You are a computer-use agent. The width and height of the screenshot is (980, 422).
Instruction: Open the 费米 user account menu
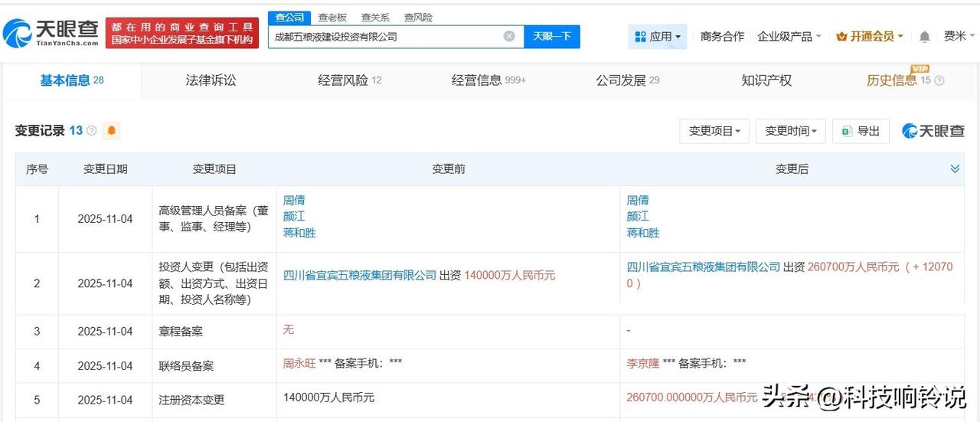point(959,36)
